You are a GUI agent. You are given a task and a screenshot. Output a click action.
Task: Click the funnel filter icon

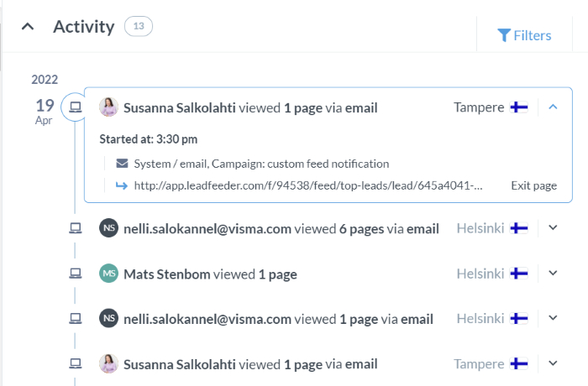click(x=504, y=35)
